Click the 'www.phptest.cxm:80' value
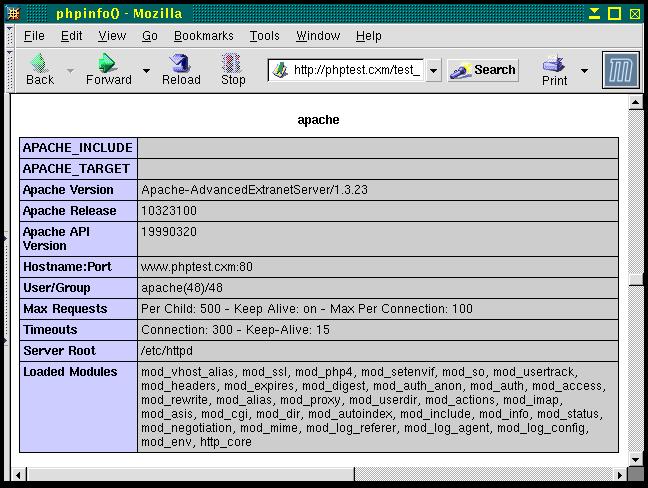The width and height of the screenshot is (648, 488). pyautogui.click(x=197, y=267)
